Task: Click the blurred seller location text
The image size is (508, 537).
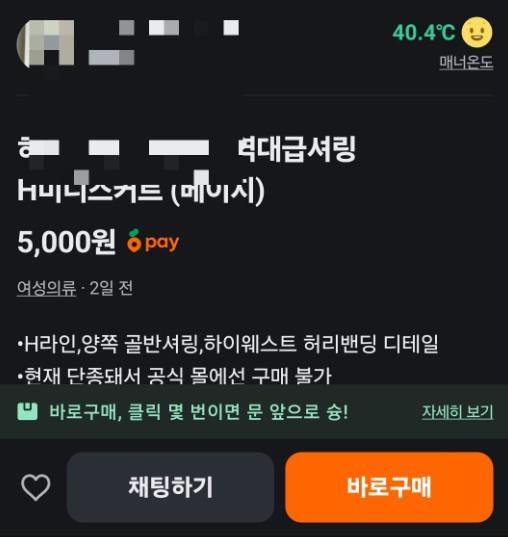Action: (111, 57)
